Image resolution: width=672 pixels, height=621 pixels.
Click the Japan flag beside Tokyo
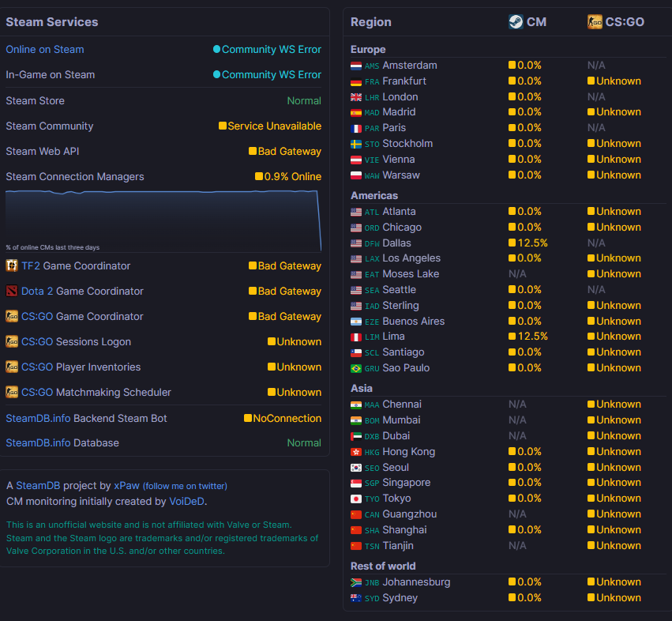pos(355,499)
